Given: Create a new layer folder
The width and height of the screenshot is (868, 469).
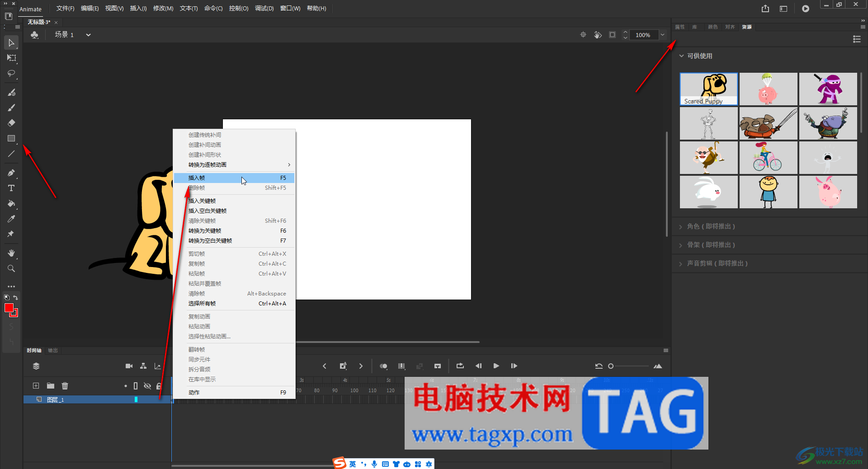Looking at the screenshot, I should pyautogui.click(x=51, y=385).
